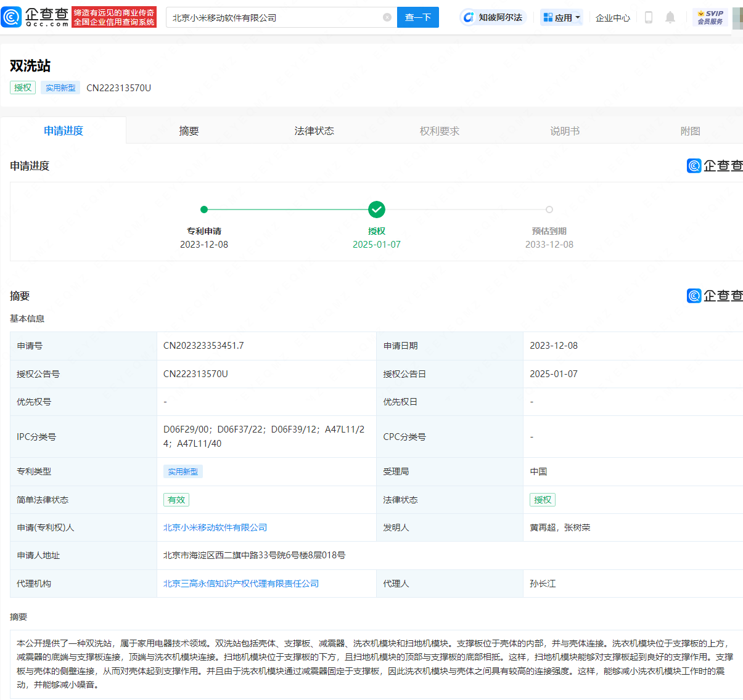Click the abstract paragraph starting 本公开提供了
The image size is (743, 700).
point(375,664)
